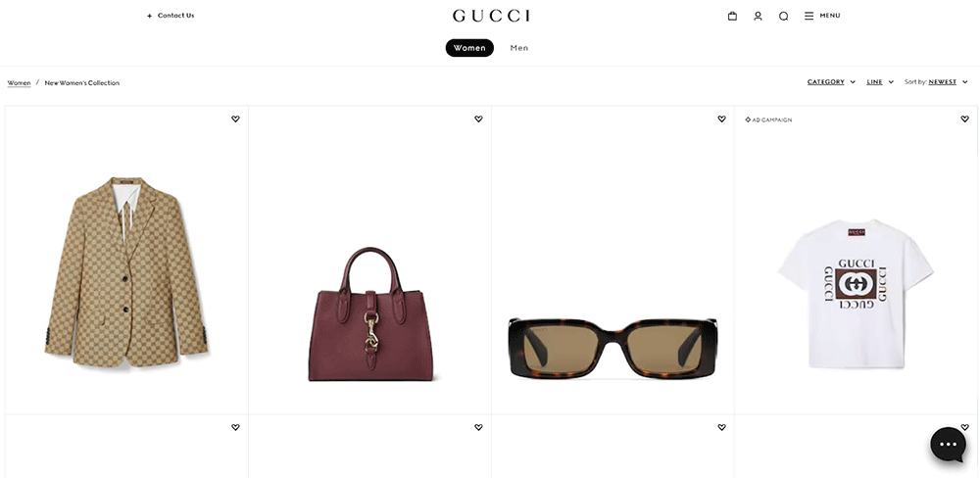Click the plus icon beside Contact Us
980x478 pixels.
[x=149, y=16]
